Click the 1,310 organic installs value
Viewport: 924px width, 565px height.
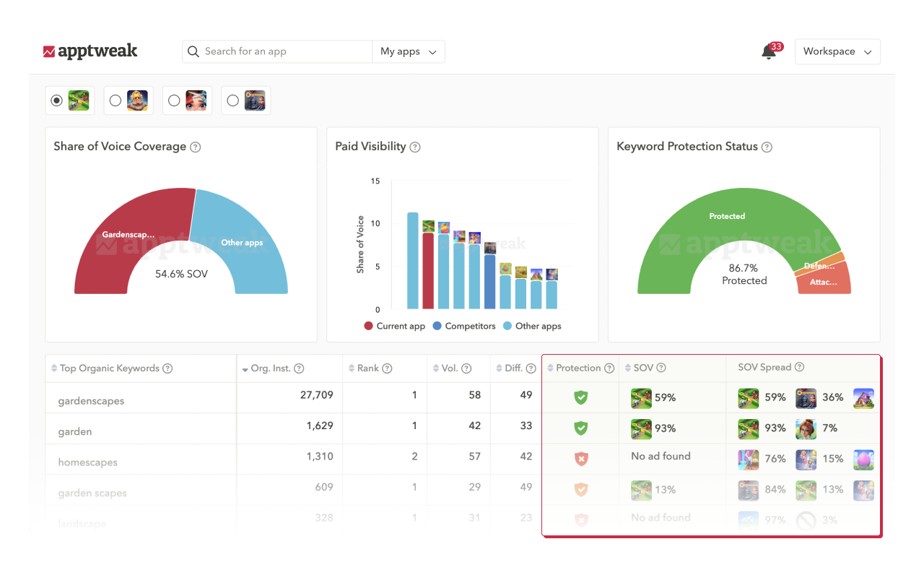point(320,456)
